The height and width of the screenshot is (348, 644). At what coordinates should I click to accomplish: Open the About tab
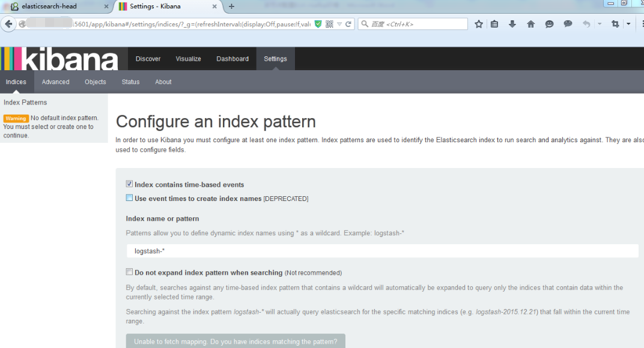point(163,82)
